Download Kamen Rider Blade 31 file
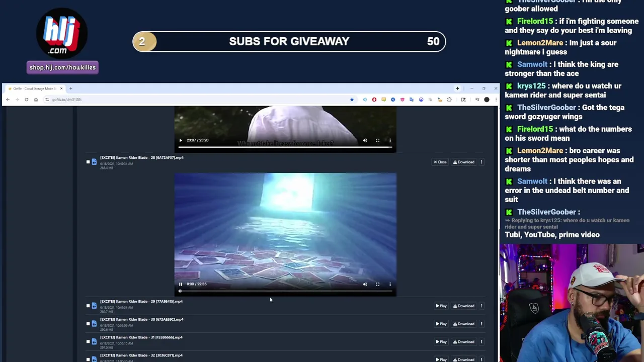The image size is (644, 362). (x=464, y=342)
